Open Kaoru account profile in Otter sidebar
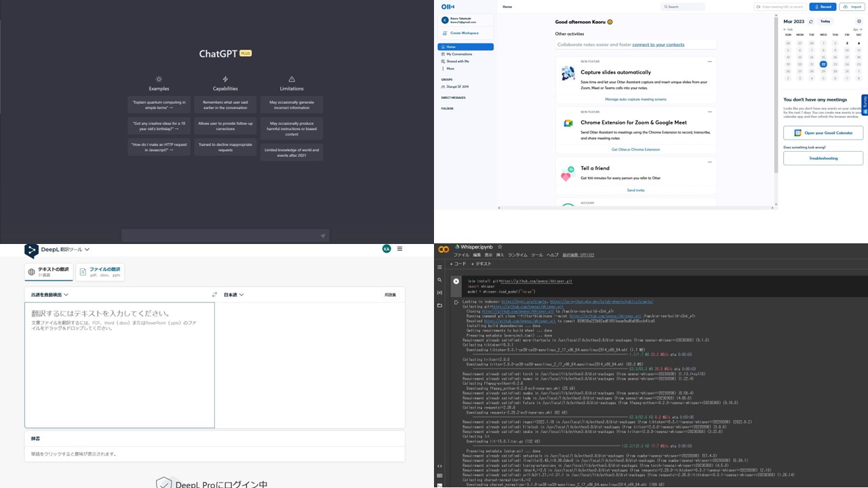This screenshot has height=488, width=868. [465, 20]
